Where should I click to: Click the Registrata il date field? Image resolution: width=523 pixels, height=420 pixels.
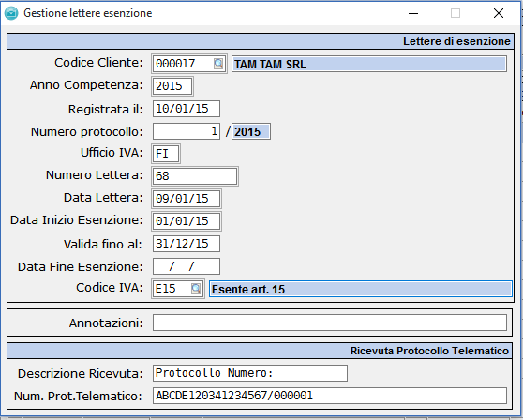(x=187, y=109)
